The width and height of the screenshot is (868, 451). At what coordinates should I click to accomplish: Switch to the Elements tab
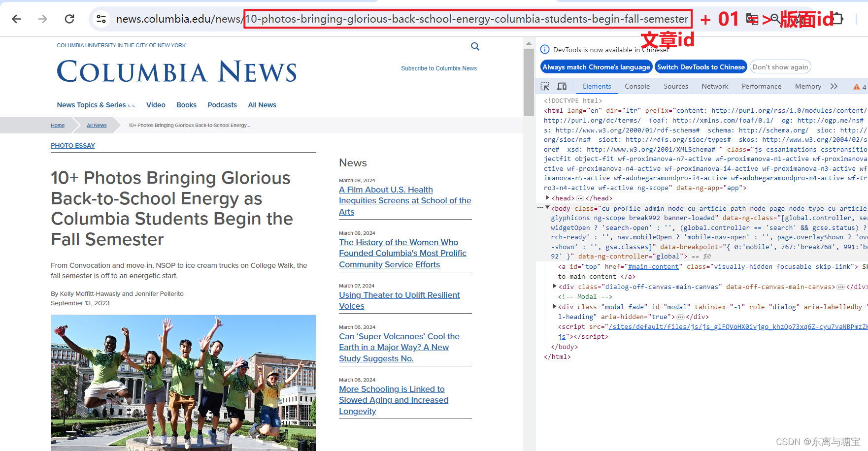click(x=597, y=86)
